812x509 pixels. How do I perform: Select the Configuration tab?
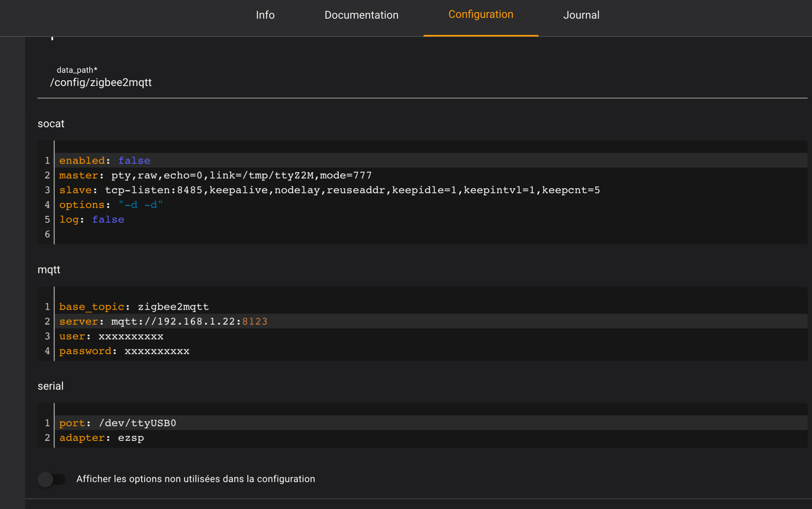coord(481,15)
